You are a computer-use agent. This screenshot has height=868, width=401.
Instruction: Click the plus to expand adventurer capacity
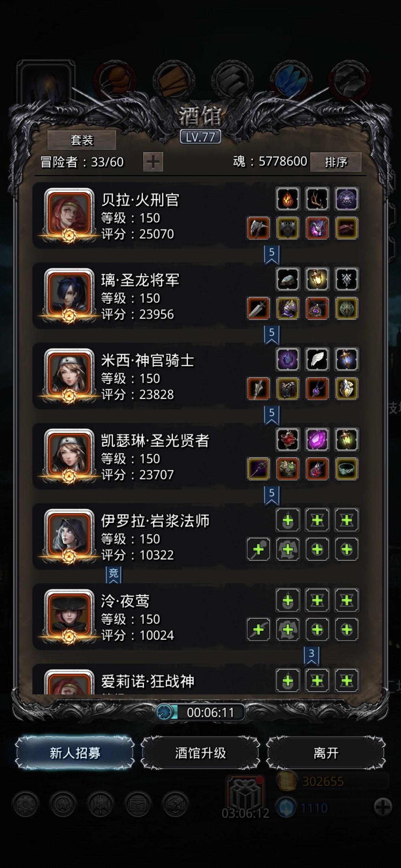pyautogui.click(x=153, y=162)
